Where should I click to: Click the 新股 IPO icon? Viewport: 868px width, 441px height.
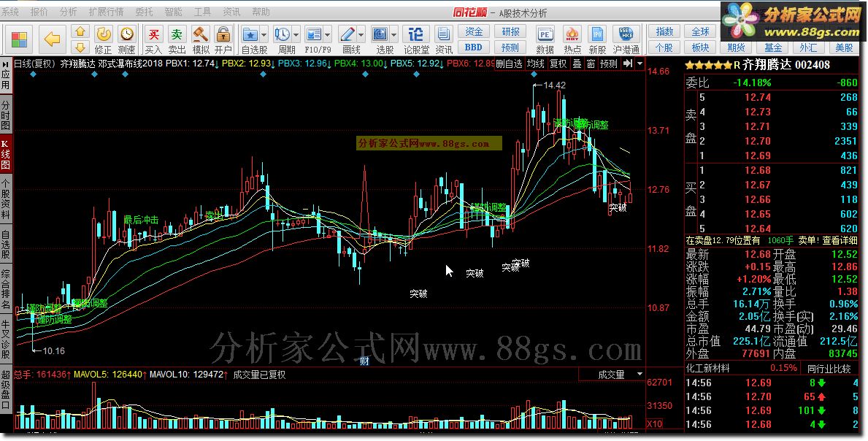pos(597,35)
